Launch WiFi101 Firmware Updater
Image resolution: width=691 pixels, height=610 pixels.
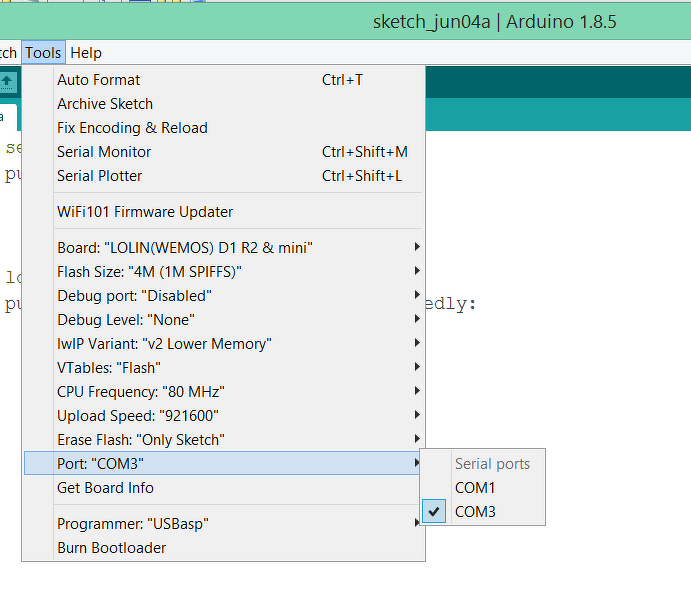(x=224, y=212)
